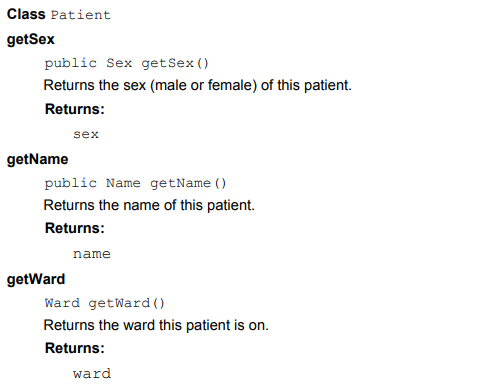Click the 'public Name getName()' signature
Image resolution: width=498 pixels, height=385 pixels.
[x=135, y=183]
